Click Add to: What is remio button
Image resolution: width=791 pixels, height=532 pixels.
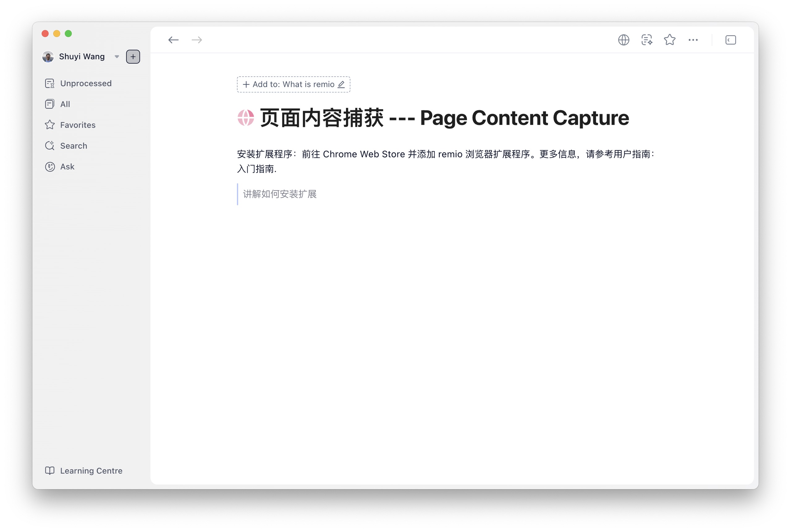coord(293,84)
